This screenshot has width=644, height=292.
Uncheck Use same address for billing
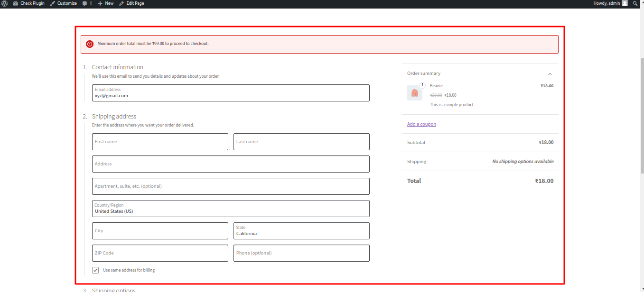95,270
